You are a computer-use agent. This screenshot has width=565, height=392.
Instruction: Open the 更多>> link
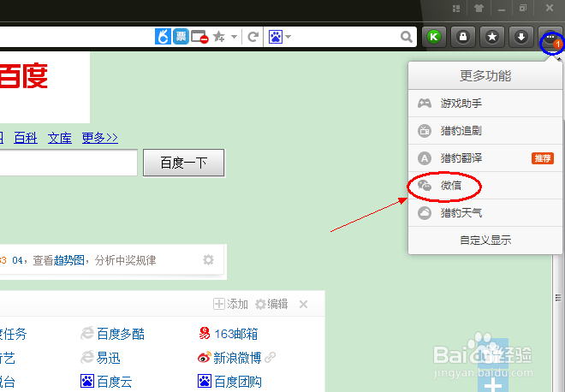[100, 138]
